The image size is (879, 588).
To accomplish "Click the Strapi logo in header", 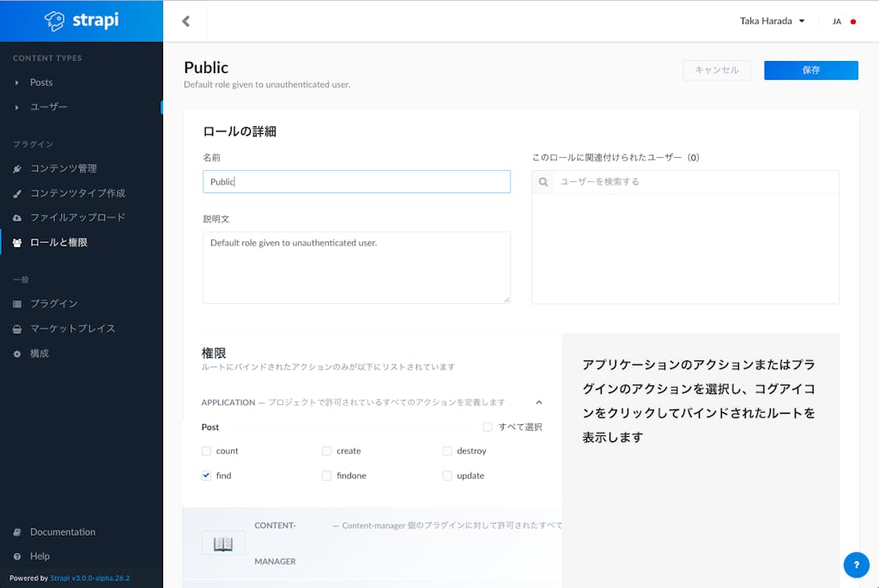I will (82, 21).
